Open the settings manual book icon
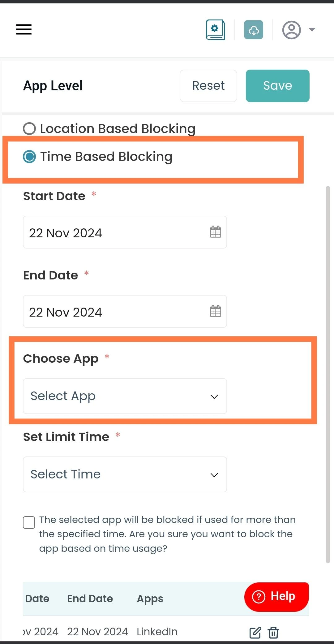Screen dimensions: 334x644 click(216, 30)
